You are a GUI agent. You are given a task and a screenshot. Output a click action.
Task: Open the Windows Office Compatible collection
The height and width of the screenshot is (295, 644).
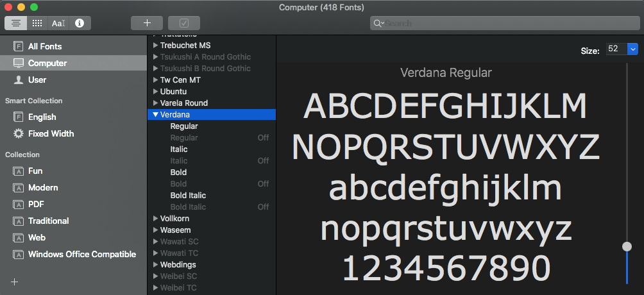click(x=81, y=254)
